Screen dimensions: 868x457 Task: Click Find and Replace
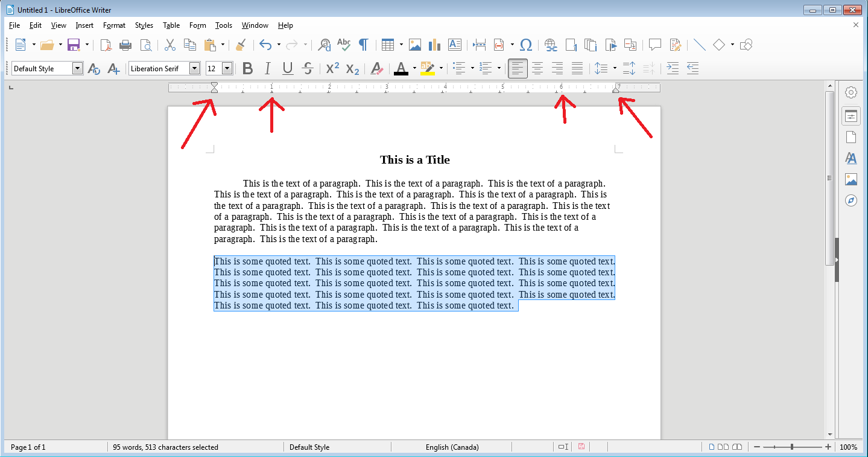(x=324, y=45)
